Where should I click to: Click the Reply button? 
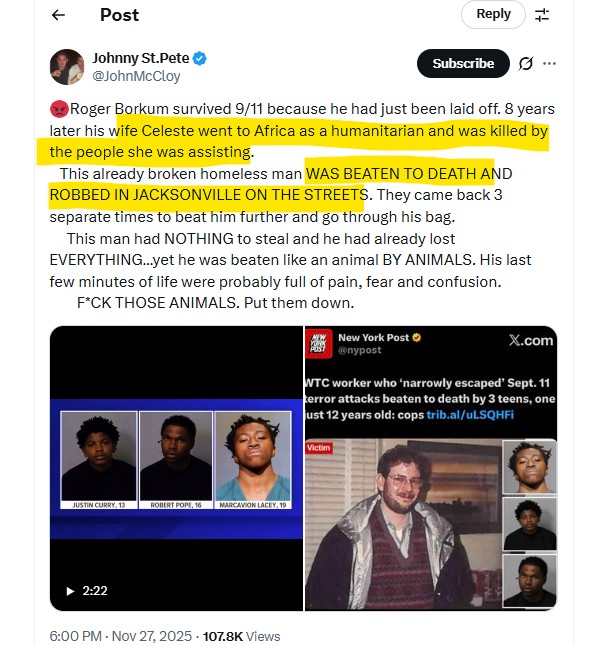pyautogui.click(x=493, y=14)
